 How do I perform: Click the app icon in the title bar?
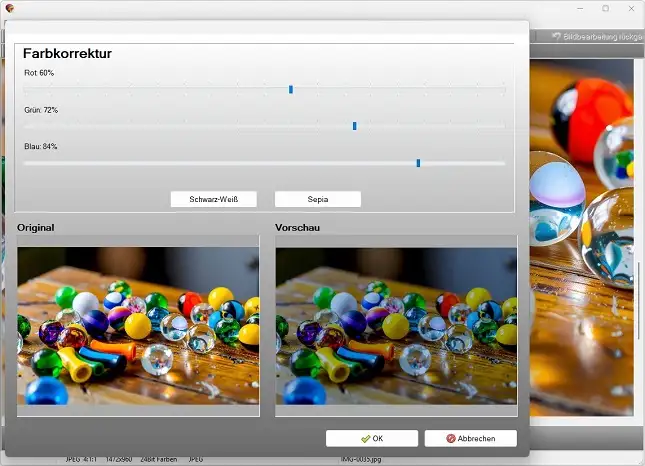(x=12, y=8)
